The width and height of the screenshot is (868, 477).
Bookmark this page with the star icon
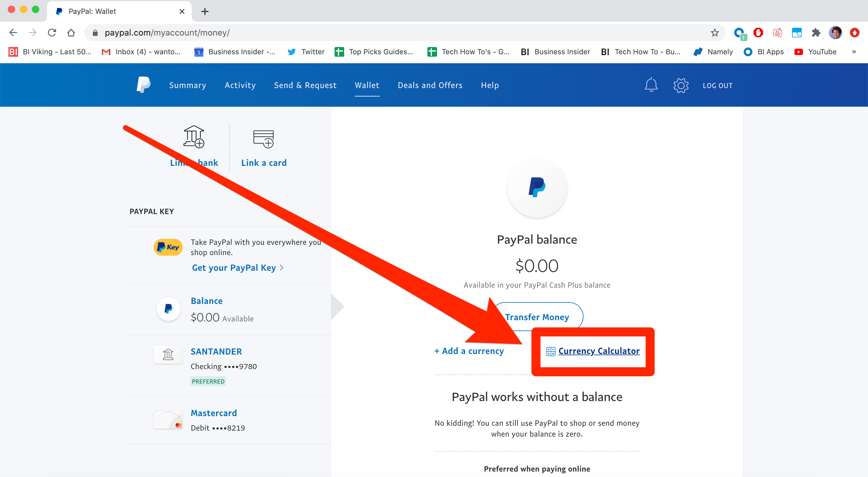714,32
